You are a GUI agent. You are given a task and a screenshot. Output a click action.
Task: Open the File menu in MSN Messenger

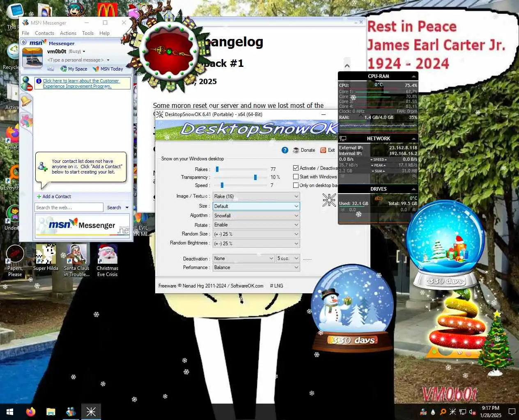(x=25, y=33)
